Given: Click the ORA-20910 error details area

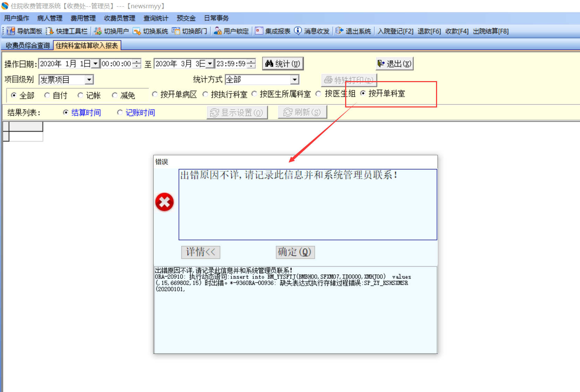Looking at the screenshot, I should [295, 310].
